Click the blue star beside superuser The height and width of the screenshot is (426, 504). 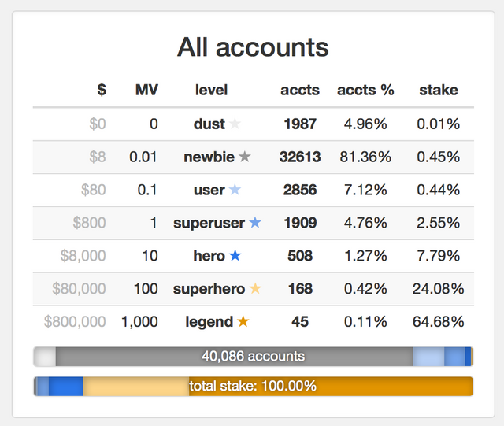[255, 223]
